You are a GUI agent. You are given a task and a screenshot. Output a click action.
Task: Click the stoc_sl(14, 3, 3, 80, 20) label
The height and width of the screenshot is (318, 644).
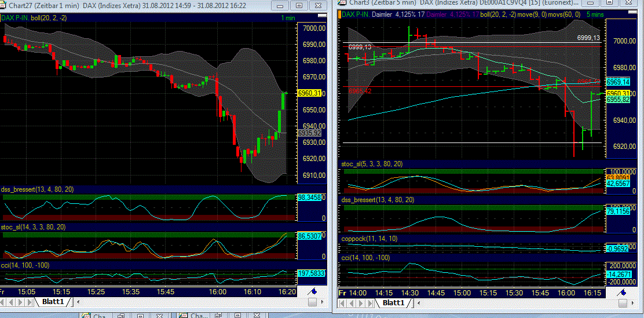coord(34,227)
